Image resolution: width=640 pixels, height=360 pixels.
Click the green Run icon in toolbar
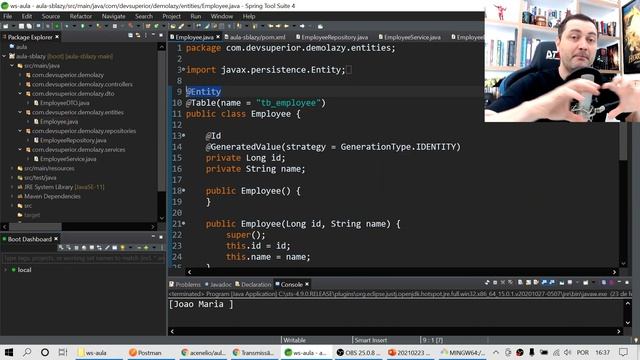point(82,26)
